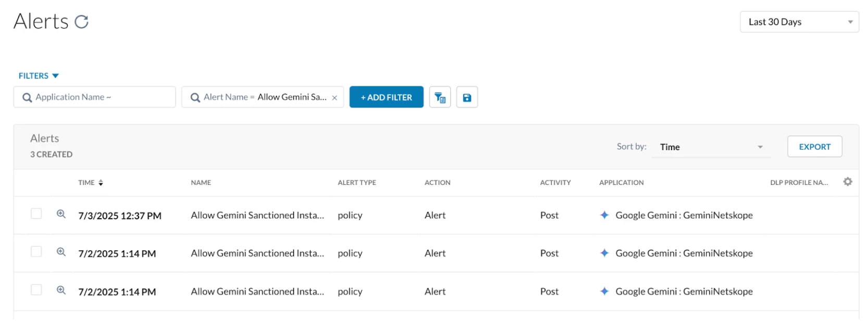868x327 pixels.
Task: Click the Application Name filter field
Action: 94,97
